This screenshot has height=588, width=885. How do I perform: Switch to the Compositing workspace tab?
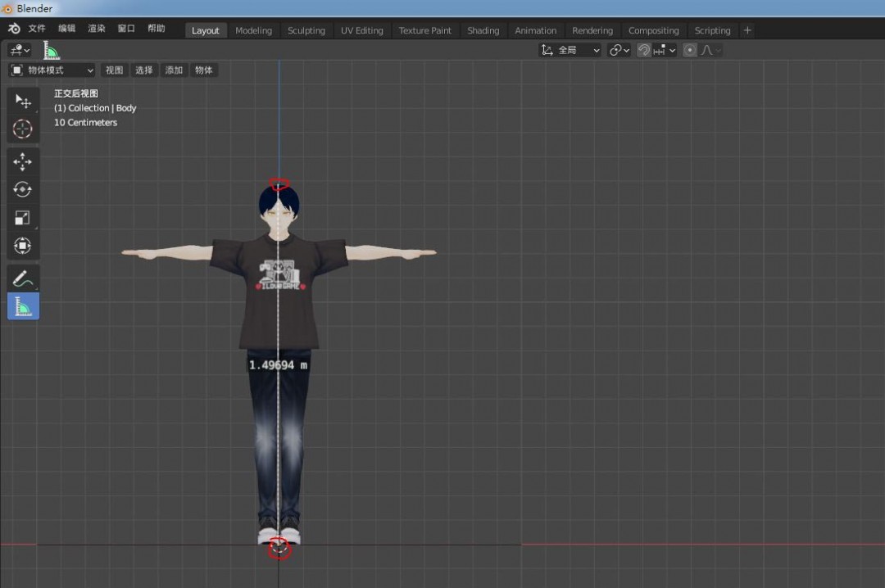[x=654, y=30]
